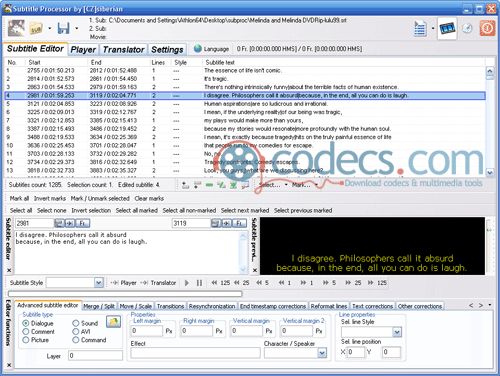Send subtitle to Player button
This screenshot has width=500, height=376.
click(124, 283)
